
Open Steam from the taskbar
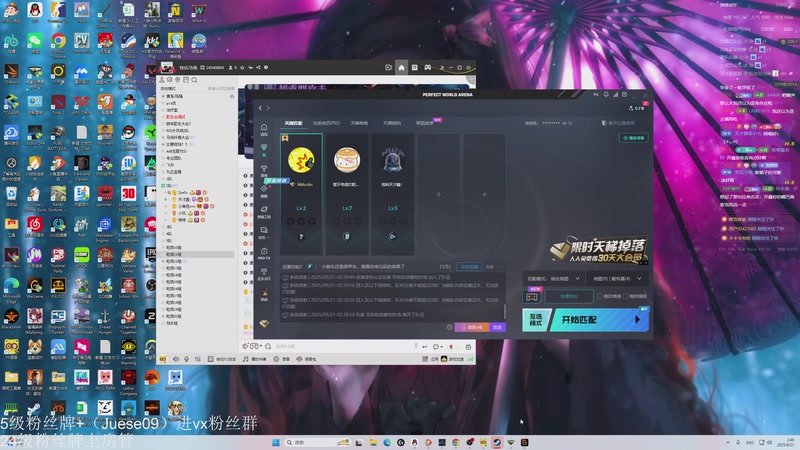coord(496,442)
